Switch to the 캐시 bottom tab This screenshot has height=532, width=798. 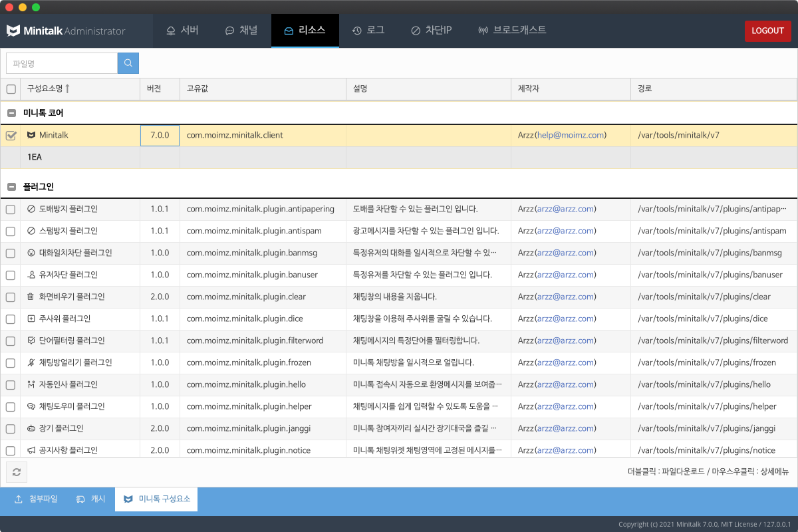(91, 499)
